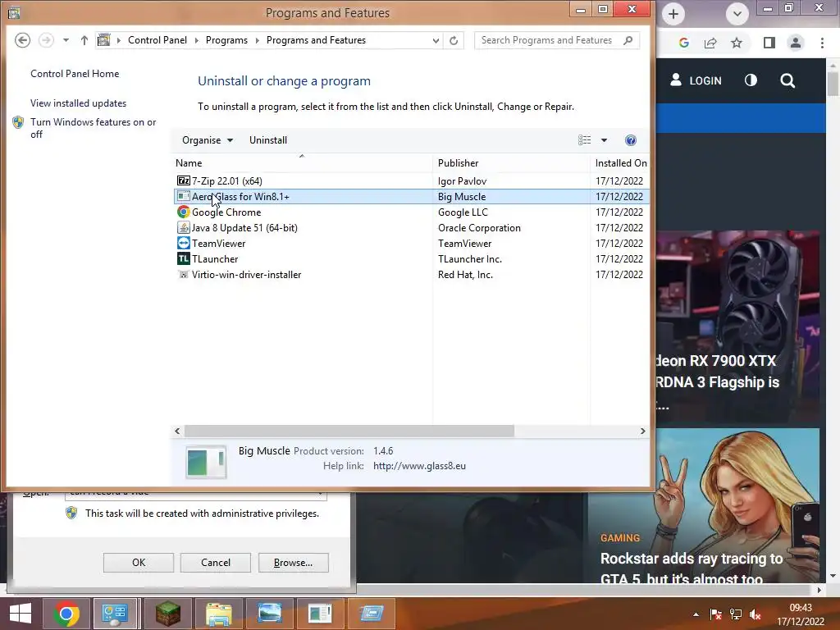Click Cancel in the dialog behind
This screenshot has width=840, height=630.
click(216, 563)
